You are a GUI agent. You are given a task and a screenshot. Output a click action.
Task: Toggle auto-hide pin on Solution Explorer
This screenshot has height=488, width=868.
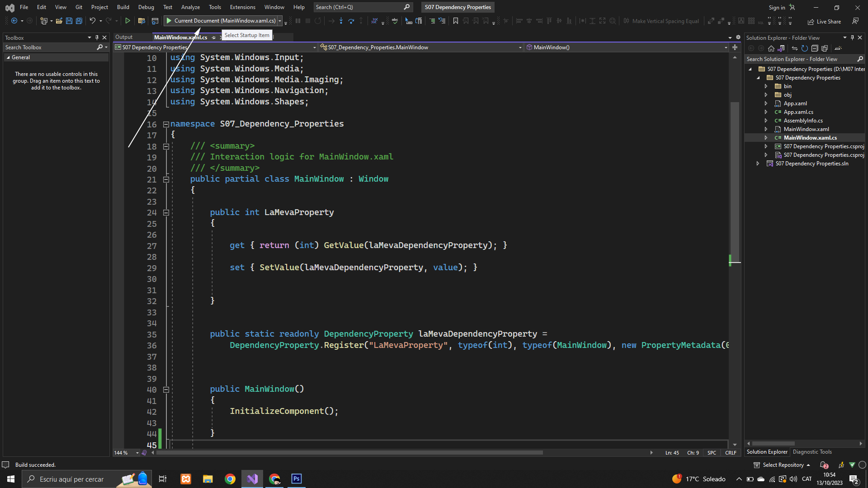tap(852, 38)
